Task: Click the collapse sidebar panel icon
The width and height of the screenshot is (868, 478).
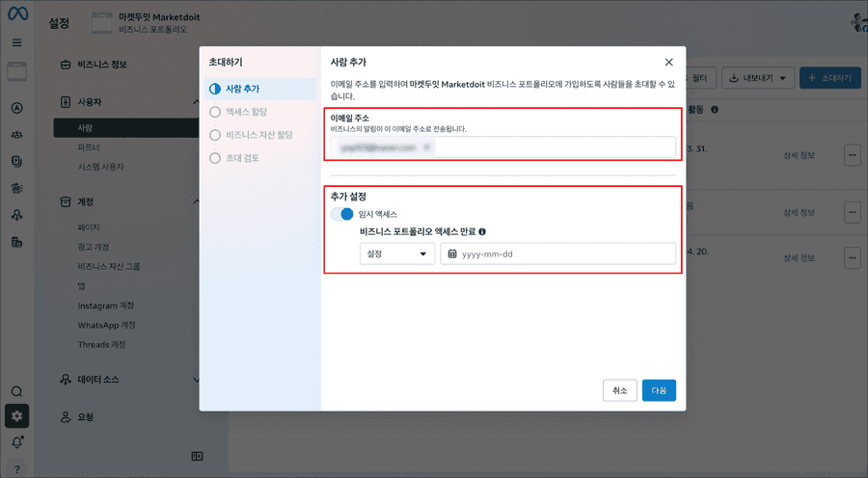Action: (x=197, y=457)
